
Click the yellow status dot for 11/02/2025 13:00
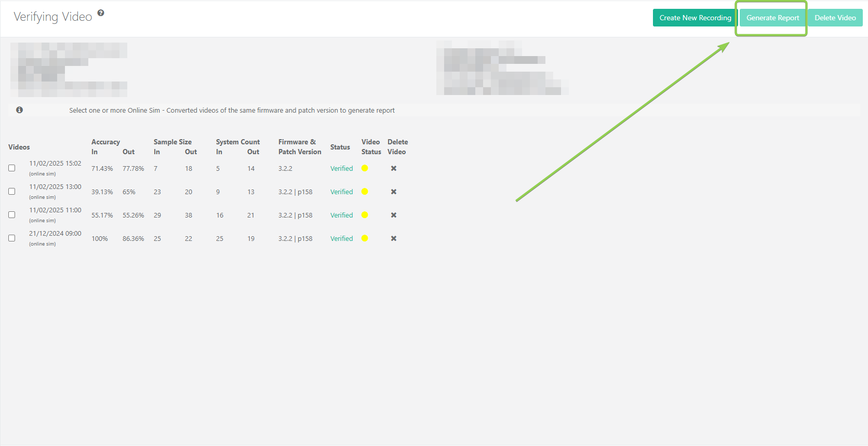[x=365, y=192]
